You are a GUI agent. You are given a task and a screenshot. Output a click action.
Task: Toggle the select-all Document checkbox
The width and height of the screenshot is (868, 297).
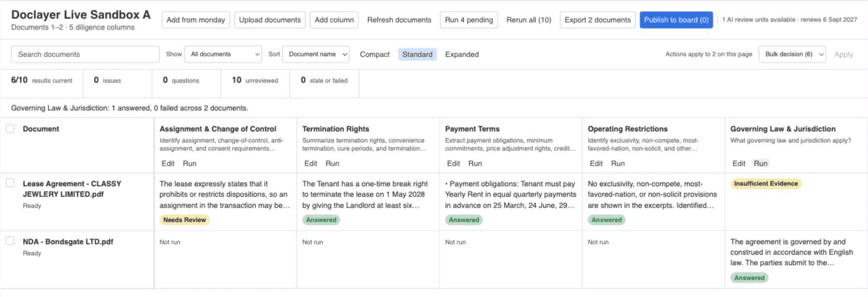(x=10, y=128)
